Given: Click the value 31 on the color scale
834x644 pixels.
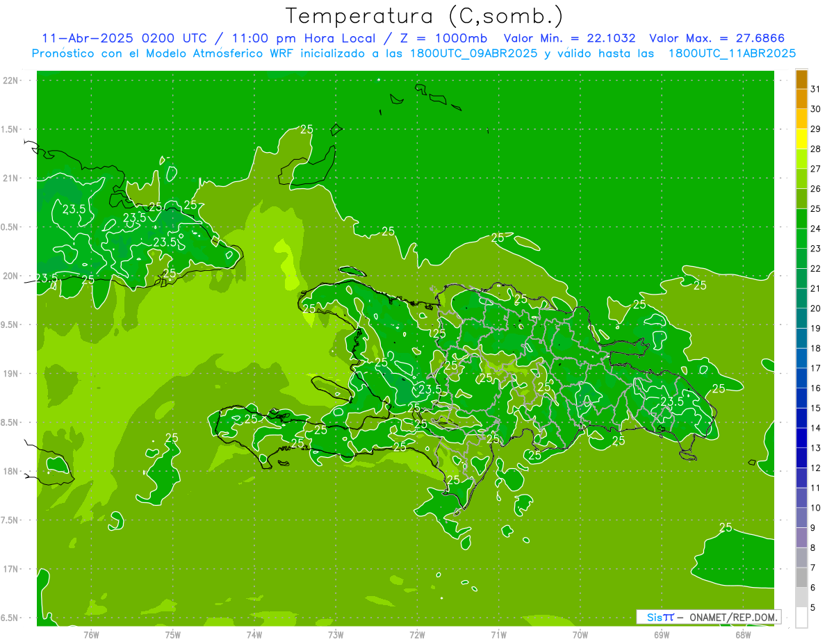Looking at the screenshot, I should pos(816,89).
